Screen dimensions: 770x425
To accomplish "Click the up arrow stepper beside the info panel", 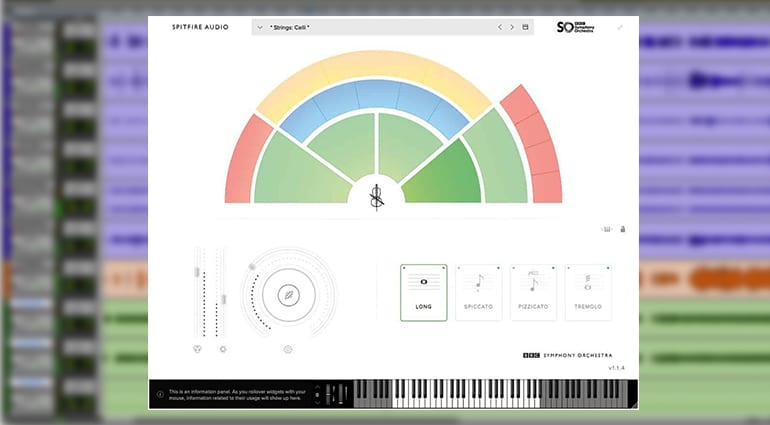I will (317, 387).
